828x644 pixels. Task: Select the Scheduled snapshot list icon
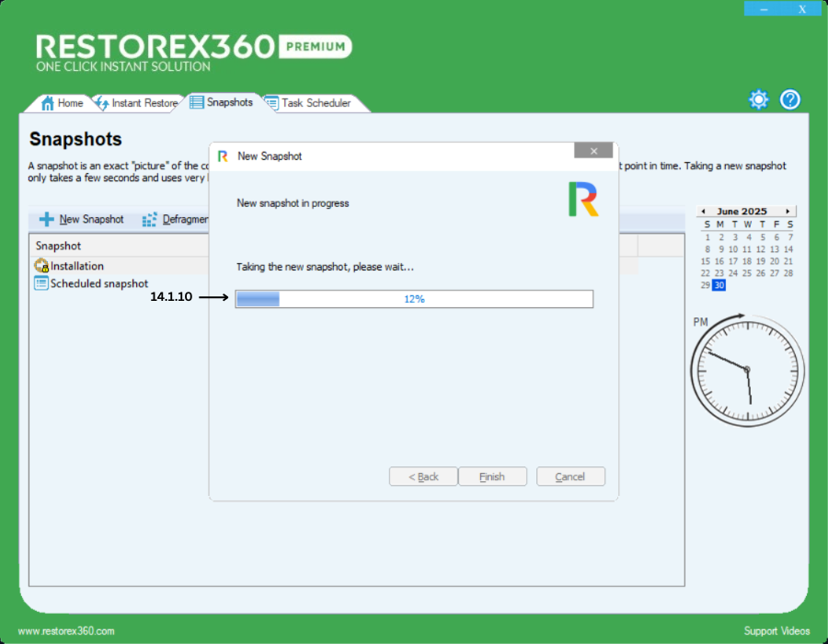[x=41, y=283]
